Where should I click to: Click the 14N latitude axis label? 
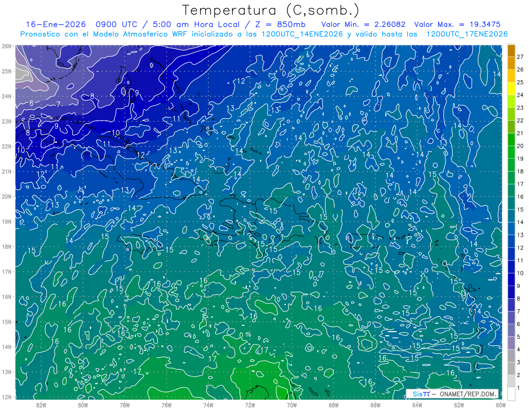(6, 346)
